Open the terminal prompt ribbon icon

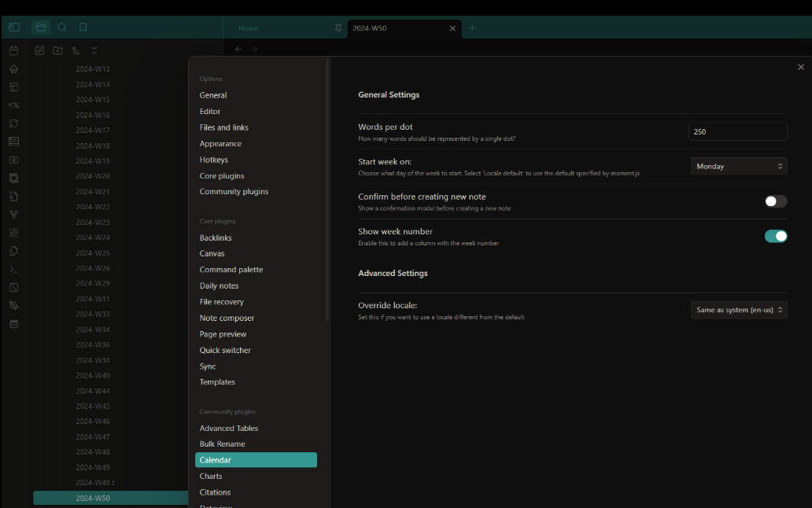coord(14,269)
